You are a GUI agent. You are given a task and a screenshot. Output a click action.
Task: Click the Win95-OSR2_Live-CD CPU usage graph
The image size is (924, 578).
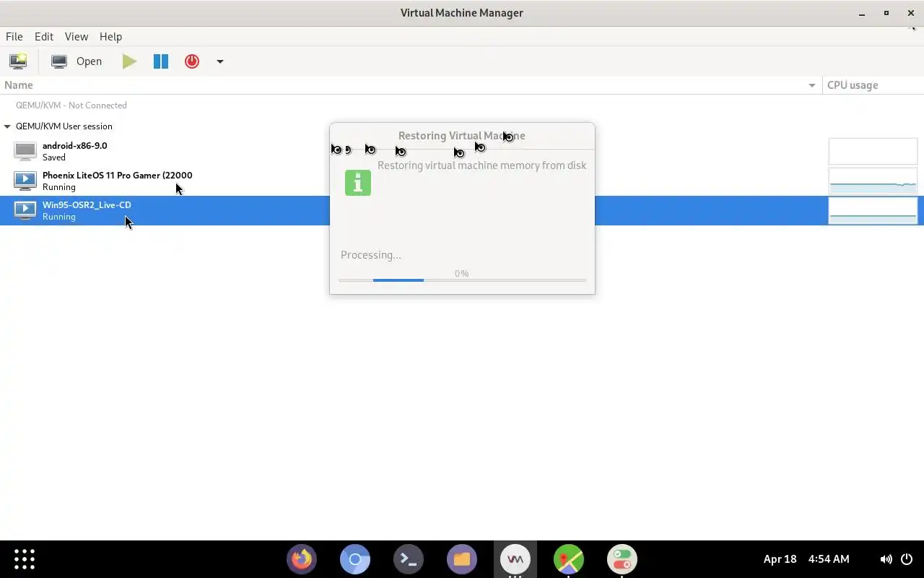[873, 210]
